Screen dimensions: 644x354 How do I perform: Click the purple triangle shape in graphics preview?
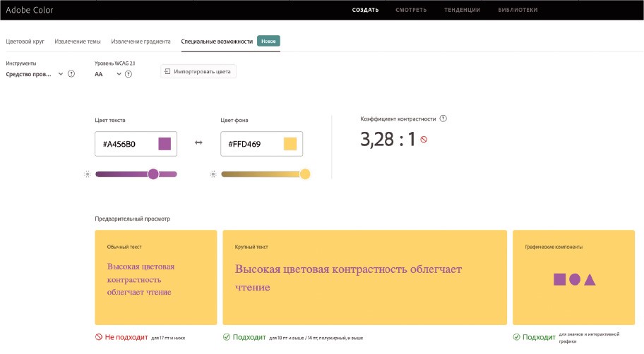coord(590,280)
